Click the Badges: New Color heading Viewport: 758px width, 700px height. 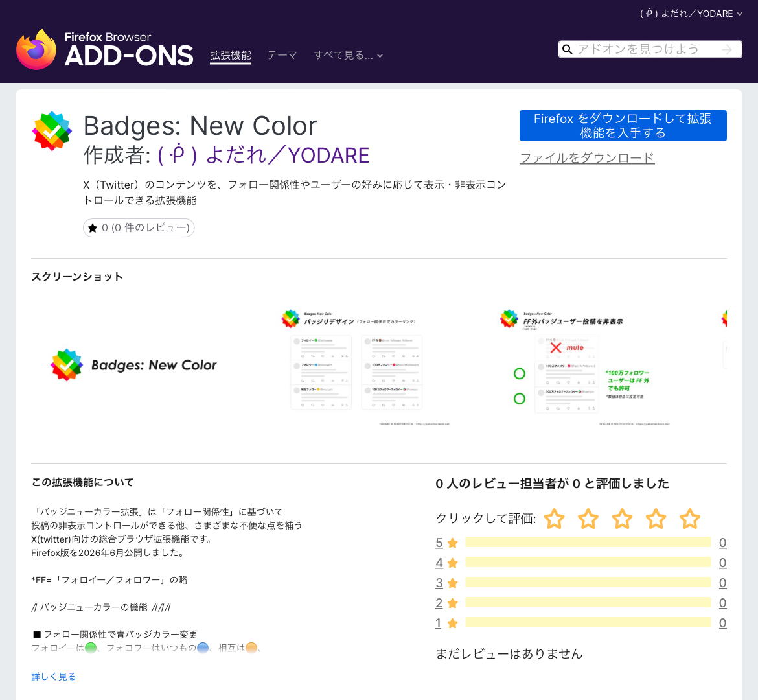(x=200, y=126)
